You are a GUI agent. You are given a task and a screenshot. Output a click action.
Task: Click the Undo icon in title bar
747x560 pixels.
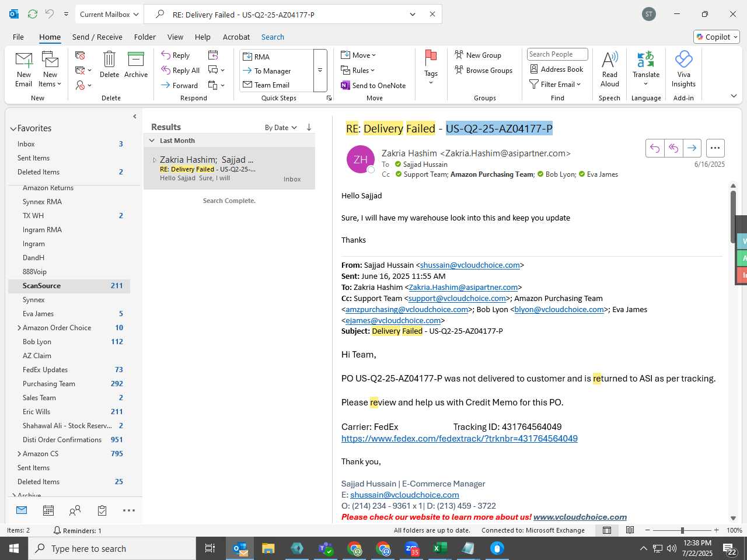point(50,14)
